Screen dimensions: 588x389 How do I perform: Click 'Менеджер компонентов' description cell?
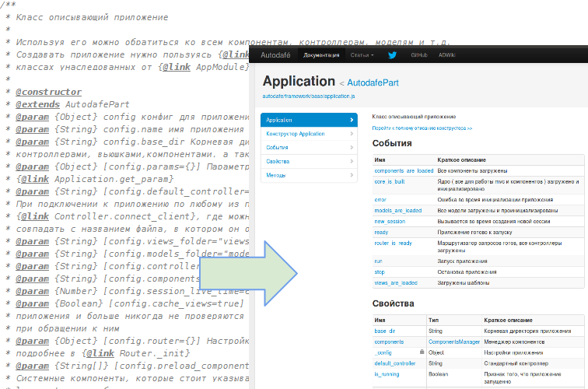click(x=513, y=342)
